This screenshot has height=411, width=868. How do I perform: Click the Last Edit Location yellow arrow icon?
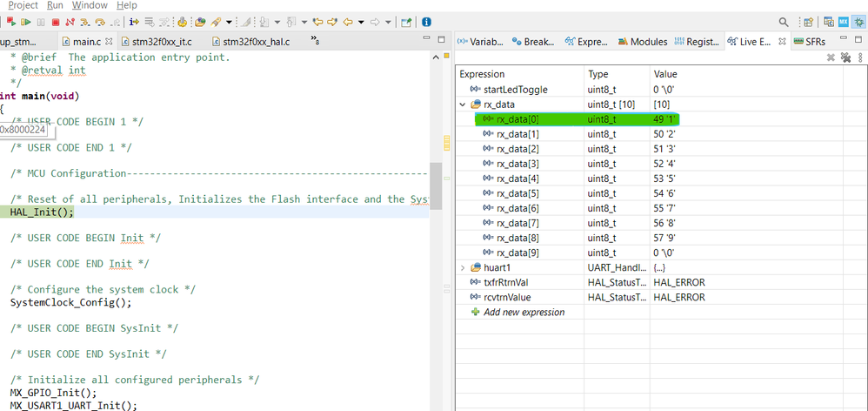coord(317,22)
